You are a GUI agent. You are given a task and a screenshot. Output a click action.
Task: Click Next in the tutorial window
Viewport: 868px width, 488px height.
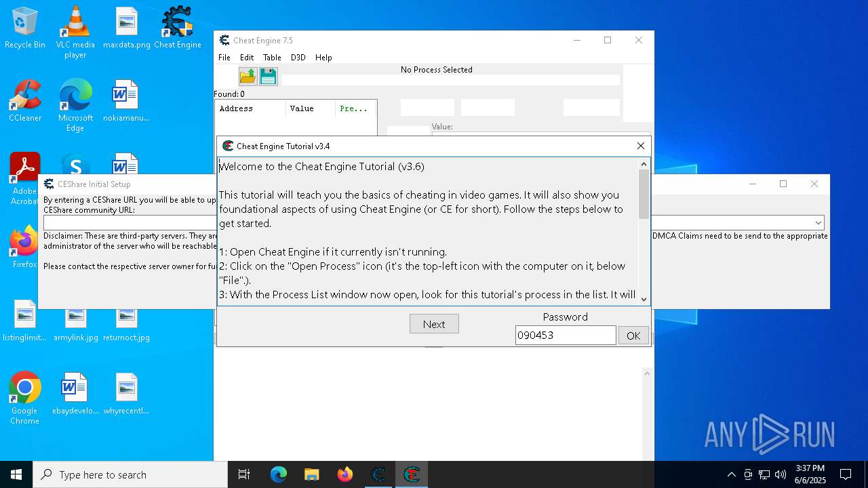[434, 324]
